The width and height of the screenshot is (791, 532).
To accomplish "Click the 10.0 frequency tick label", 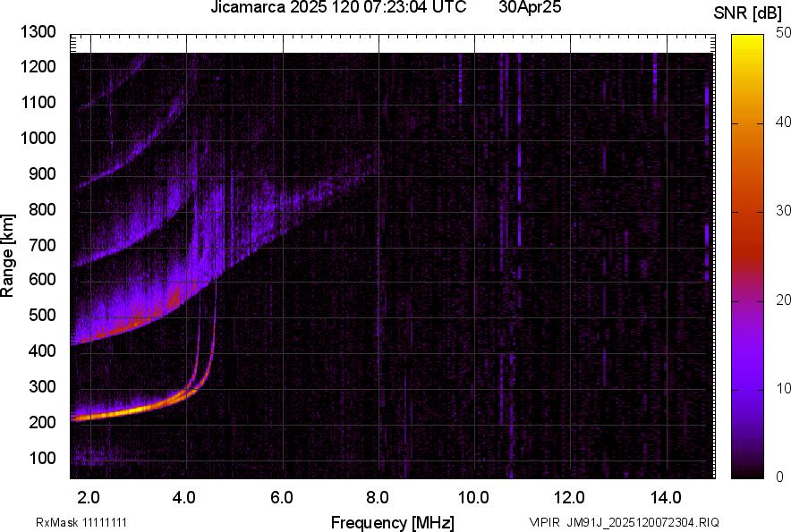I will [x=473, y=498].
